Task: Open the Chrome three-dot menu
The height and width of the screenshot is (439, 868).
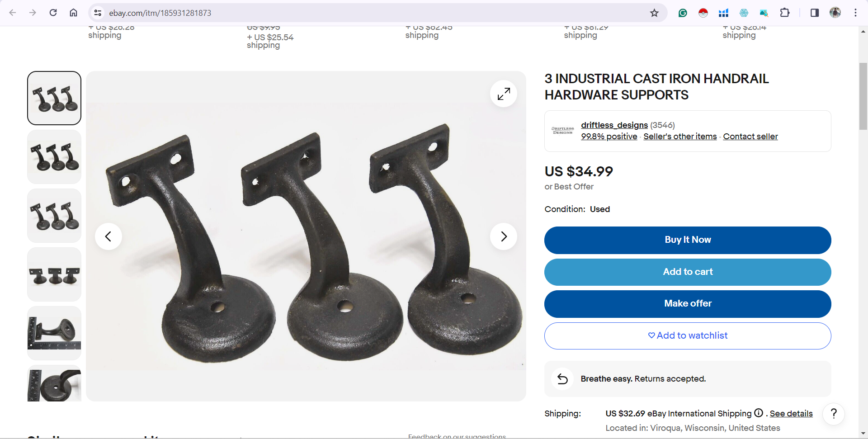Action: point(855,13)
